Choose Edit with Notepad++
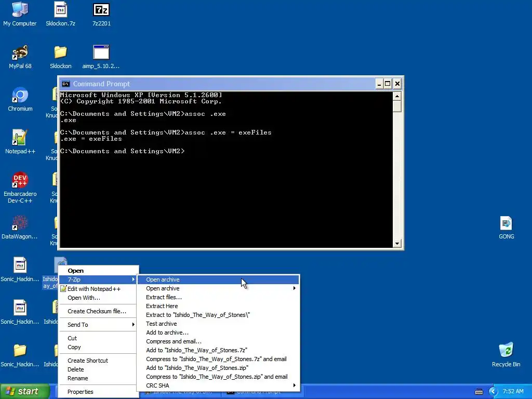The width and height of the screenshot is (532, 399). 99,289
